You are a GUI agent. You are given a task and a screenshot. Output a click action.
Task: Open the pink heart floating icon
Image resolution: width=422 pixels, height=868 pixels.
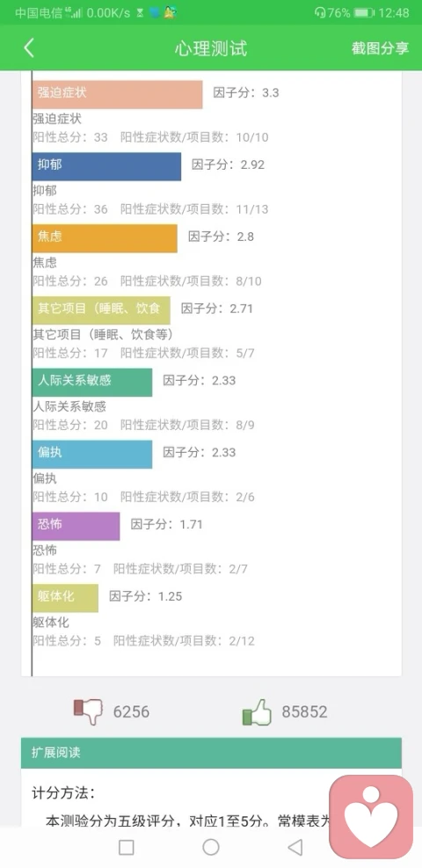pos(371,816)
